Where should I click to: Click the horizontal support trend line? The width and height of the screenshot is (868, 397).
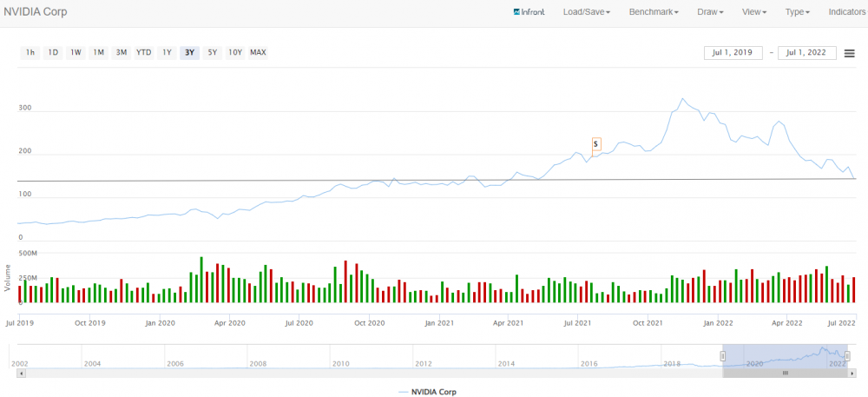point(437,180)
